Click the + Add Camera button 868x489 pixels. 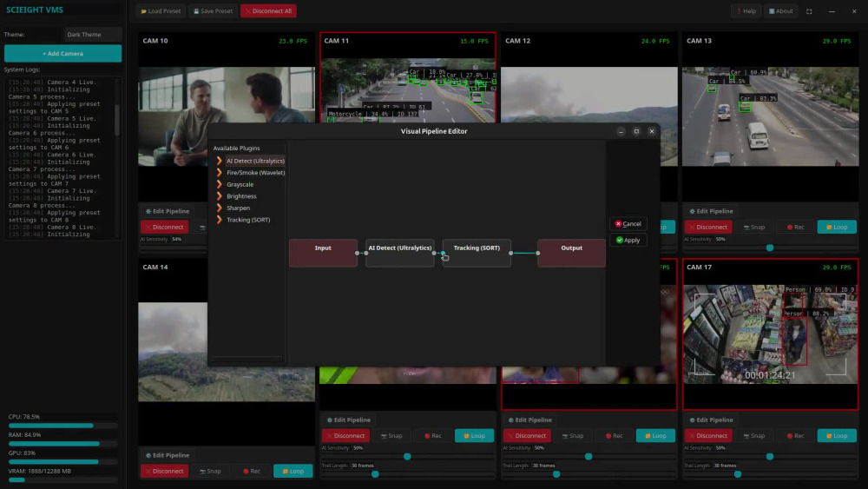point(62,54)
